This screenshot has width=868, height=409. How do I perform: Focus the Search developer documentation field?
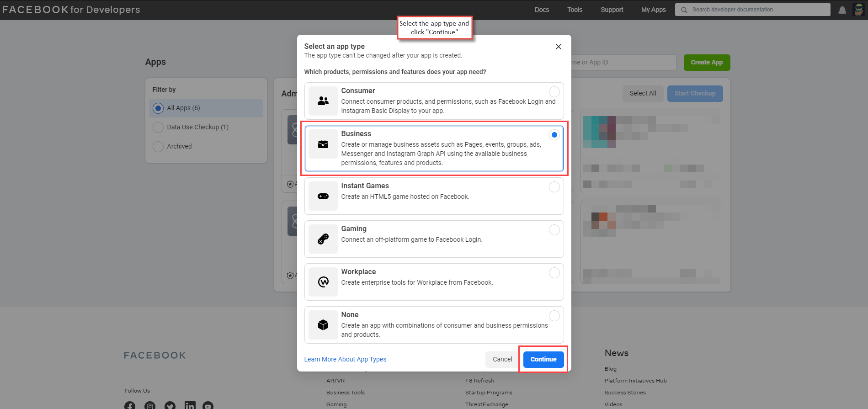pos(752,10)
